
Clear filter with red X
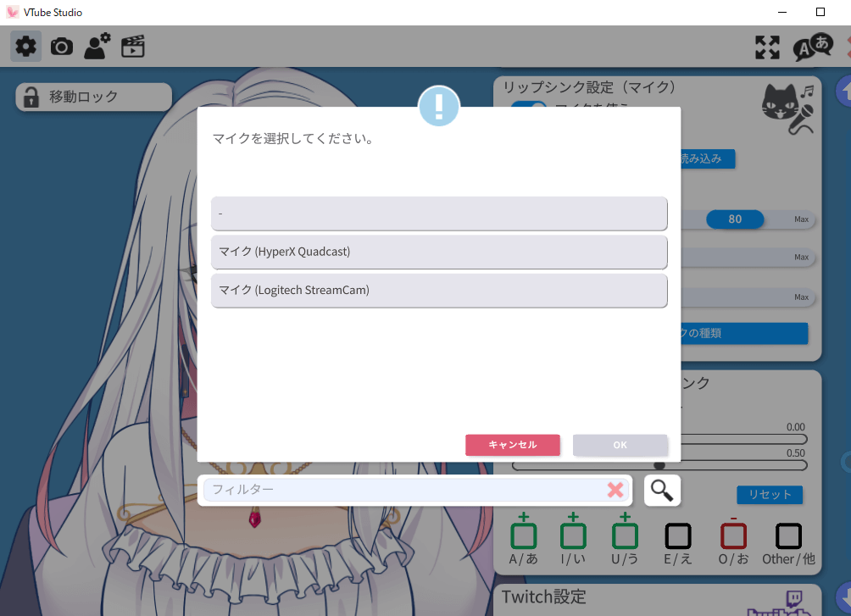[x=615, y=490]
